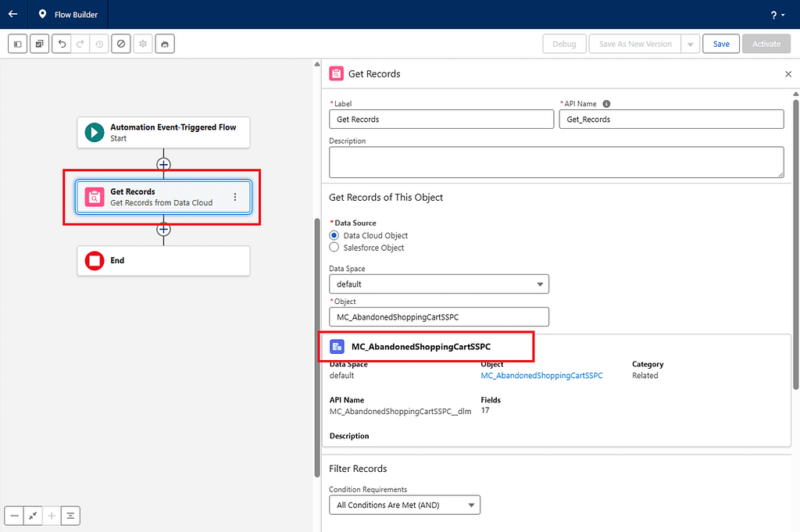Click the Activate button

pyautogui.click(x=766, y=44)
